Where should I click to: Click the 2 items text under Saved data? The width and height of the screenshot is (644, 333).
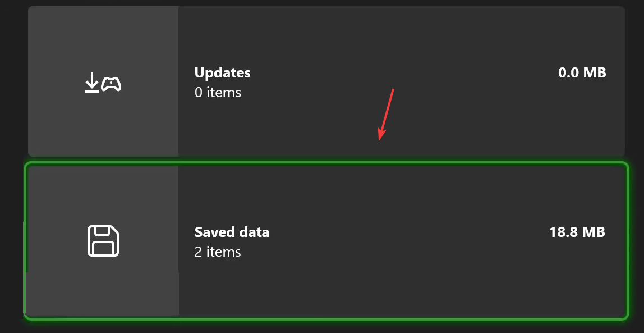(x=218, y=252)
